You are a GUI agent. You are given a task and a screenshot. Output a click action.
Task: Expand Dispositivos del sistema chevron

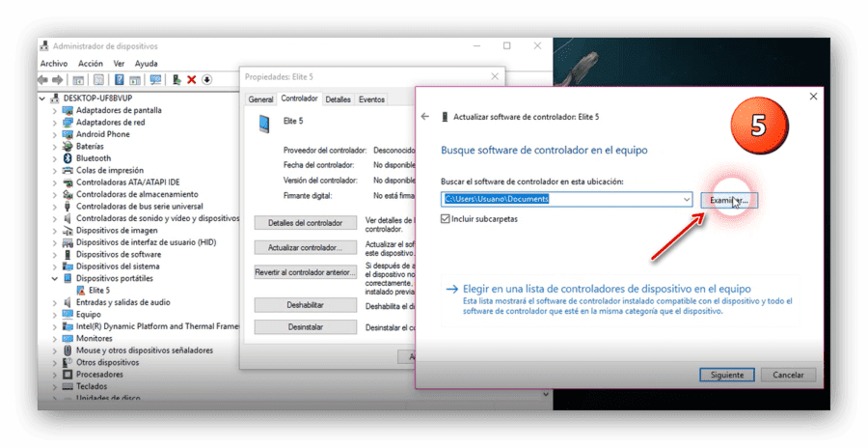[x=54, y=266]
